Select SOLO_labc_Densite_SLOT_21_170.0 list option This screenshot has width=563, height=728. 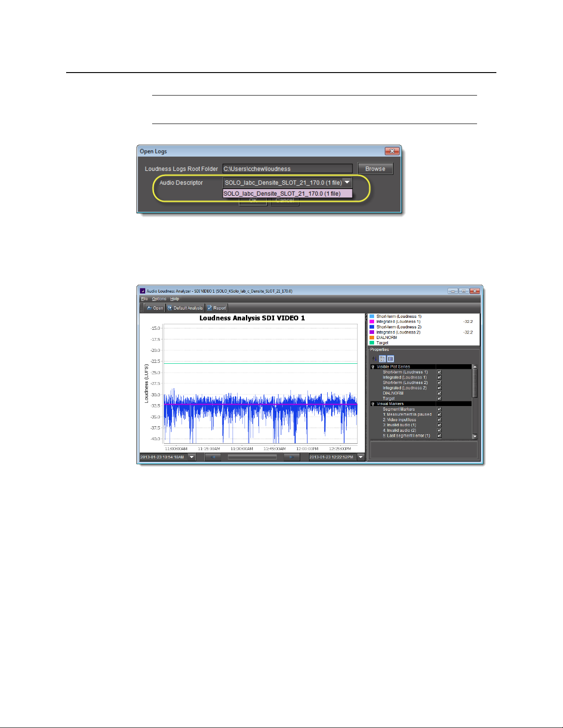click(x=287, y=193)
